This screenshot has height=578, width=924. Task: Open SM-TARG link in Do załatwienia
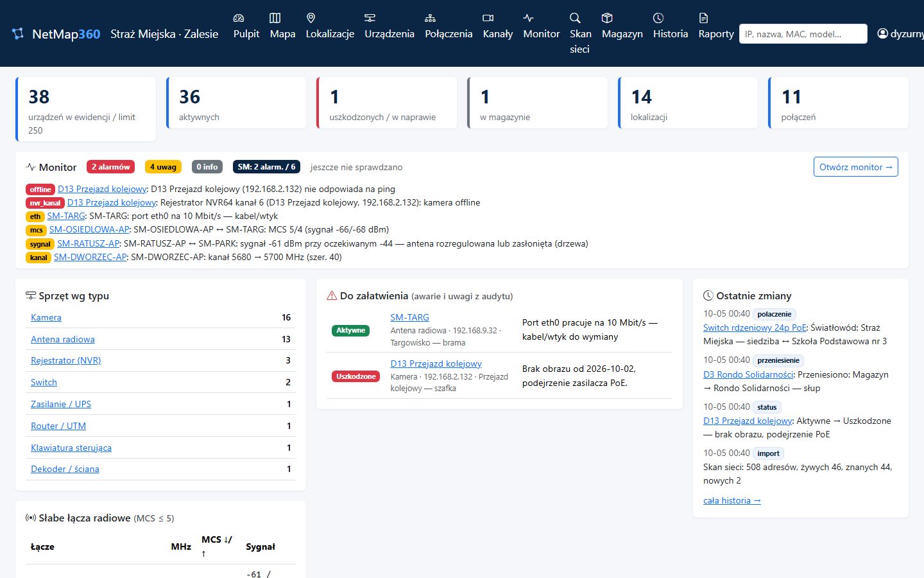pos(410,317)
